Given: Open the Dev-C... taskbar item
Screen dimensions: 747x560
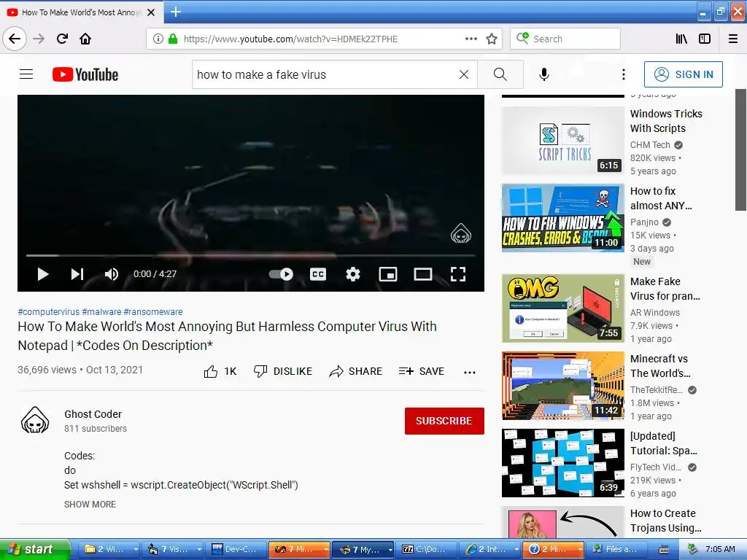Looking at the screenshot, I should pyautogui.click(x=236, y=550).
